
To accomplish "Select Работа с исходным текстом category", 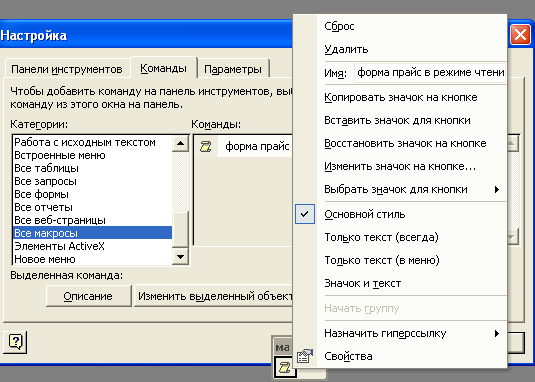I will click(x=92, y=142).
